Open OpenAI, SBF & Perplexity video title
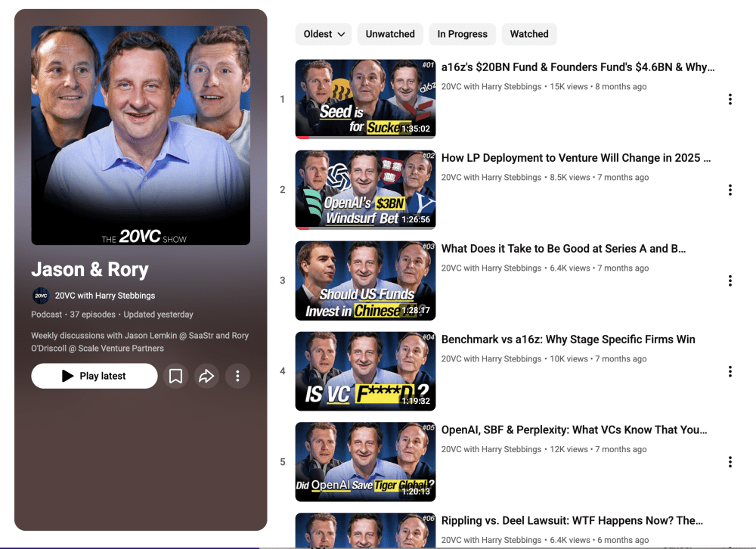 tap(574, 430)
